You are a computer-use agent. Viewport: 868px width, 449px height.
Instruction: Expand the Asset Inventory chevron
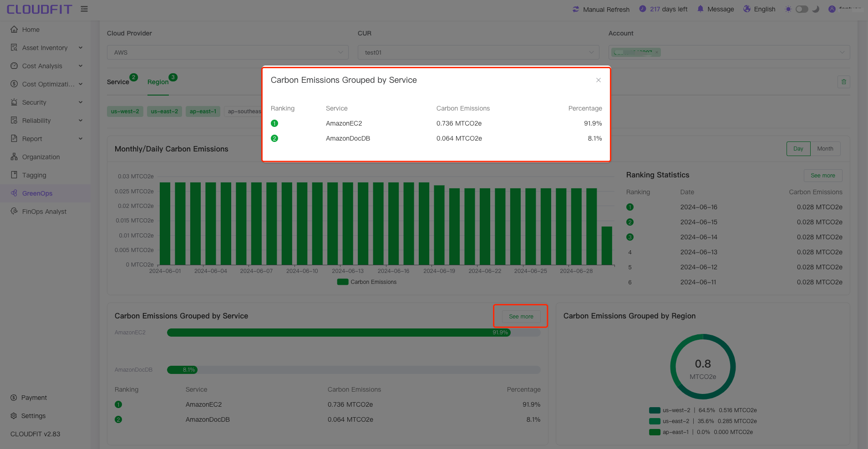coord(81,47)
